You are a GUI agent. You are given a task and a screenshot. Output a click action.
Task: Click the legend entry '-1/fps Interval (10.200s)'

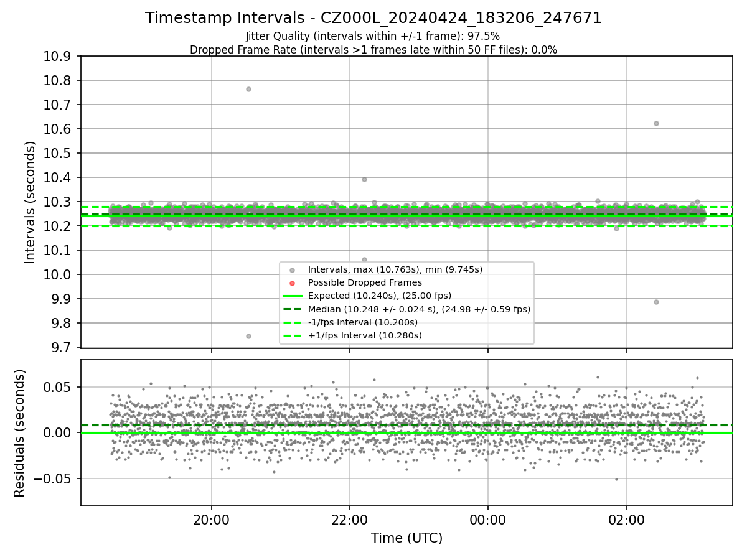363,322
